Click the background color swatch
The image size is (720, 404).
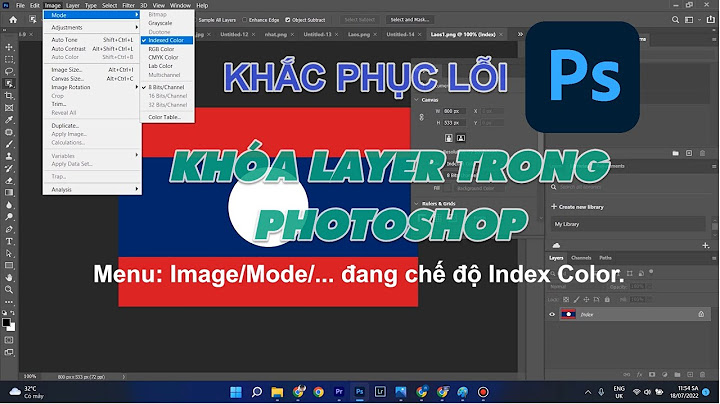[x=12, y=328]
